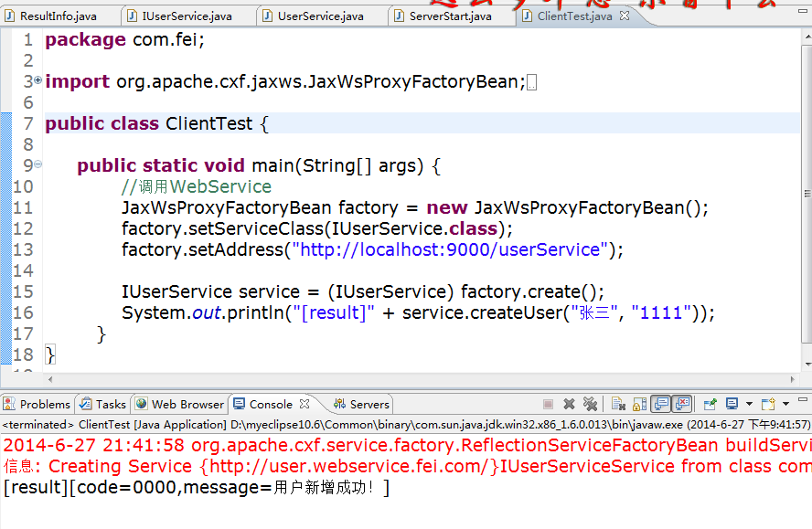Click the ServerStart.java file icon
This screenshot has height=529, width=812.
399,16
